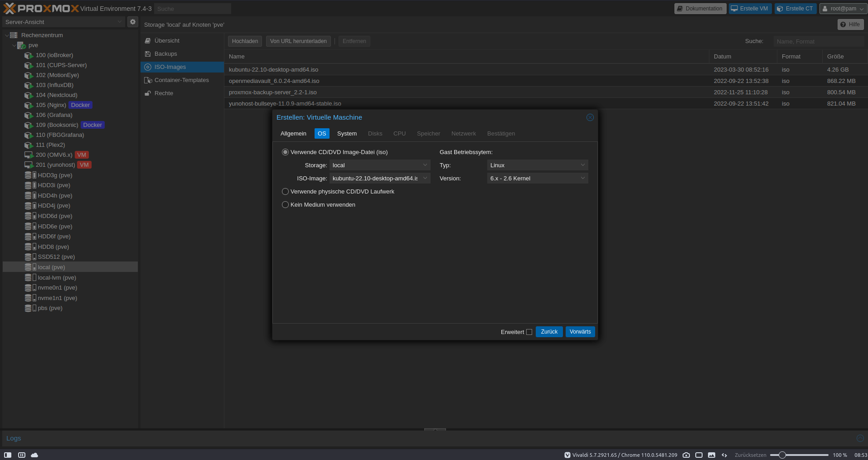Click the Hilfe button
This screenshot has height=460, width=868.
click(850, 24)
